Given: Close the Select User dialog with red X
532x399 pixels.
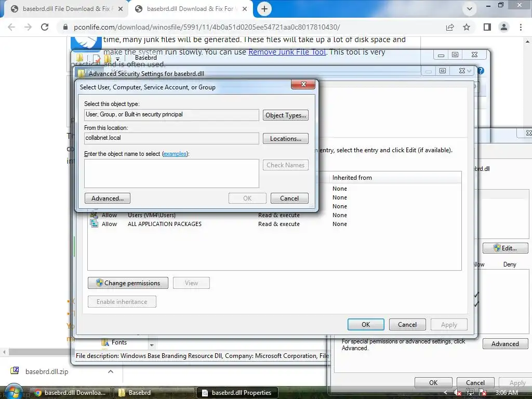Looking at the screenshot, I should [x=303, y=84].
